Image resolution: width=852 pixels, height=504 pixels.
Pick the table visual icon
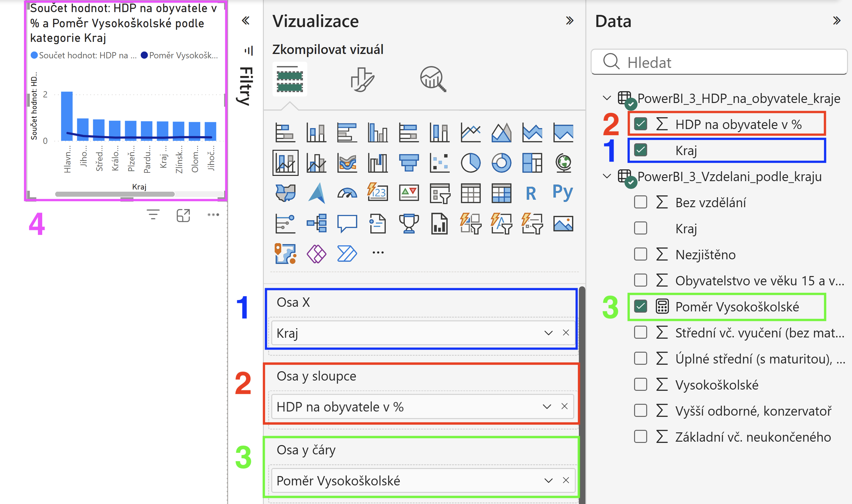470,193
